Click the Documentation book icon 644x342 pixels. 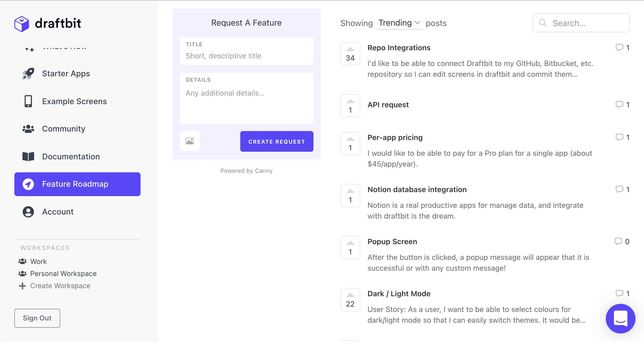(28, 157)
